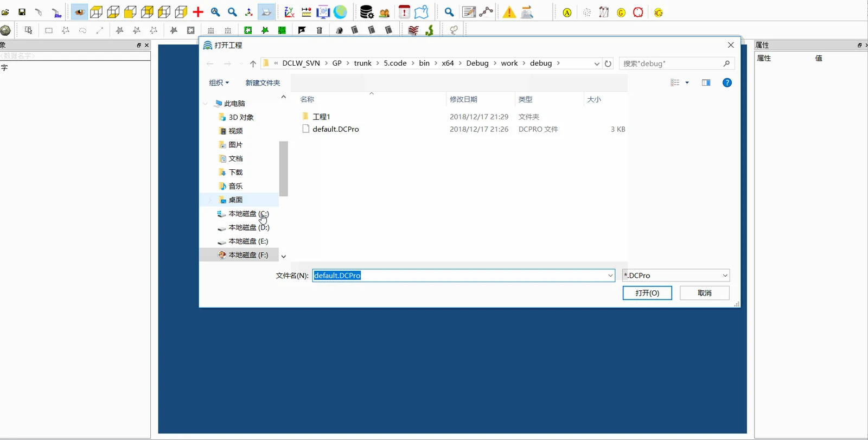Click the sidebar scroll down arrow
This screenshot has width=868, height=440.
click(283, 256)
